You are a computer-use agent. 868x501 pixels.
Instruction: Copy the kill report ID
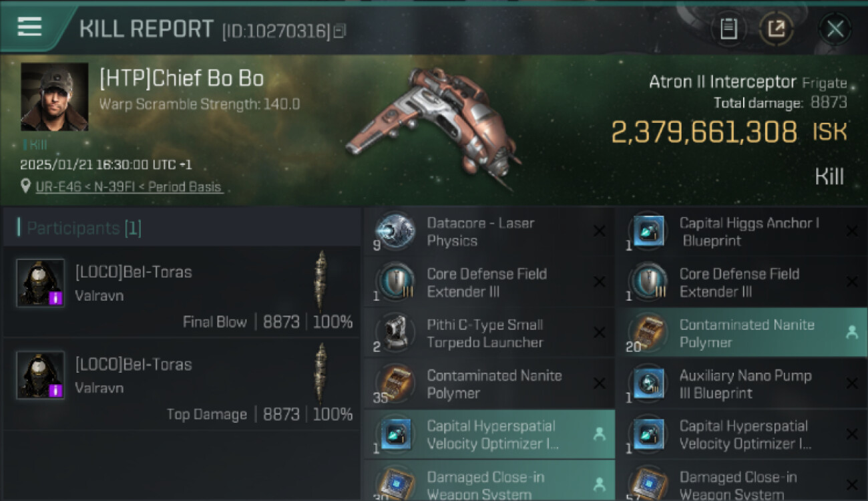point(340,31)
